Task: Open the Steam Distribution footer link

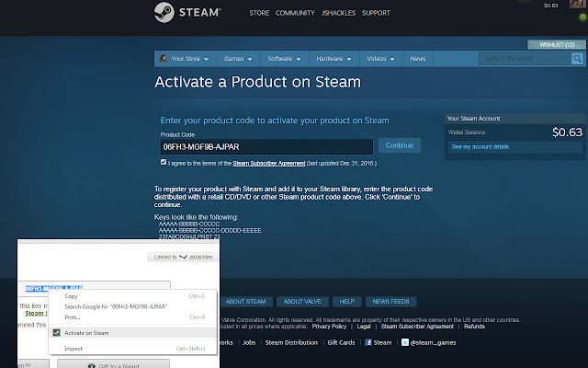Action: pos(291,342)
